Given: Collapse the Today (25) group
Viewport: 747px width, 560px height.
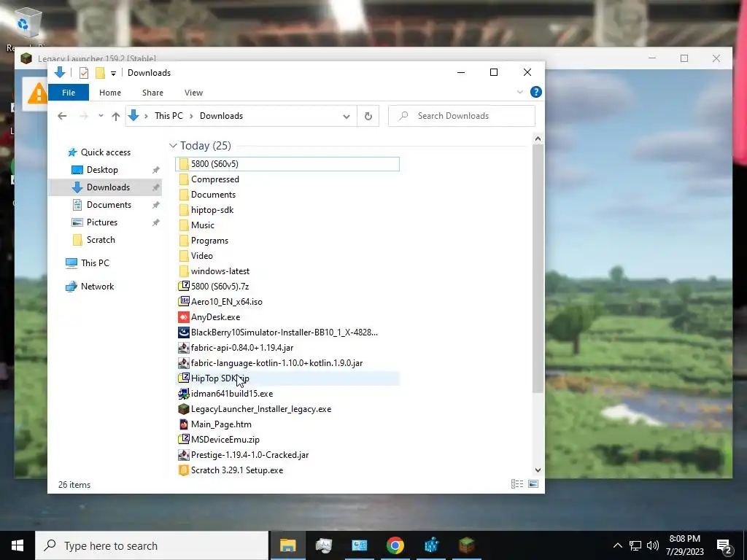Looking at the screenshot, I should pyautogui.click(x=173, y=146).
